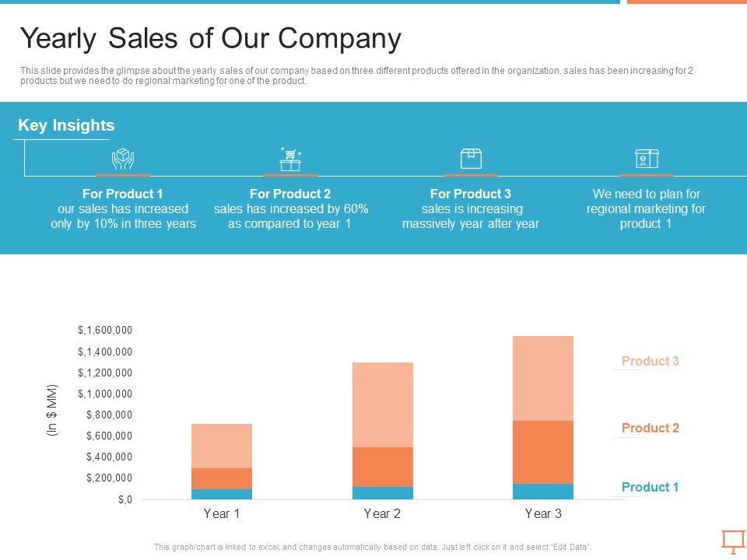Click the hands holding box icon

point(123,159)
